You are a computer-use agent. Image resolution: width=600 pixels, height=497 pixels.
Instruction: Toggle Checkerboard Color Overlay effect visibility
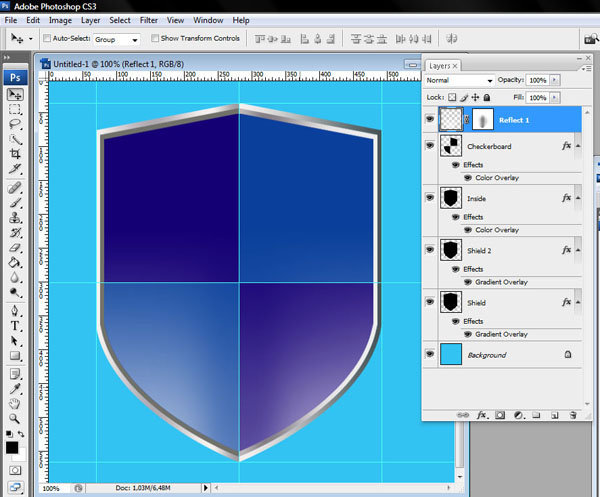coord(468,178)
